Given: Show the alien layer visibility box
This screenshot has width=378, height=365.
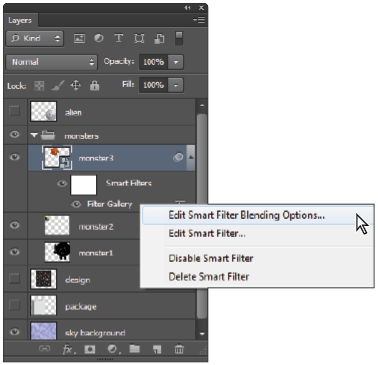Looking at the screenshot, I should point(15,111).
